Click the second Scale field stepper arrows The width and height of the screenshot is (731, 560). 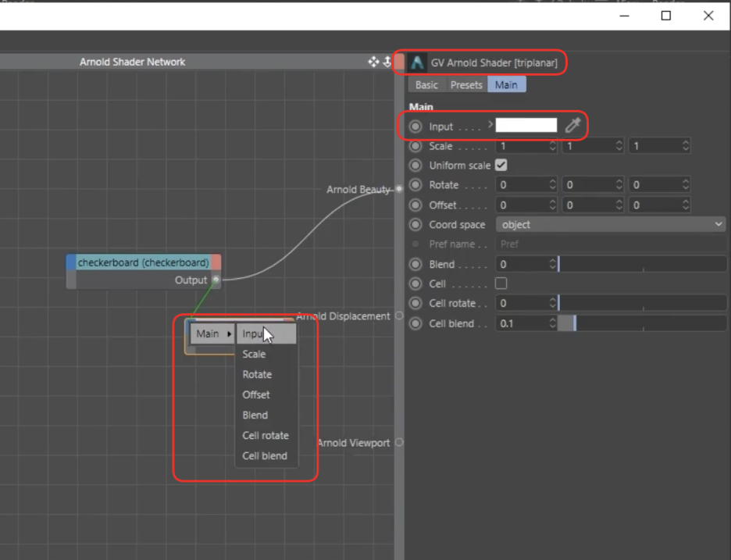coord(619,146)
